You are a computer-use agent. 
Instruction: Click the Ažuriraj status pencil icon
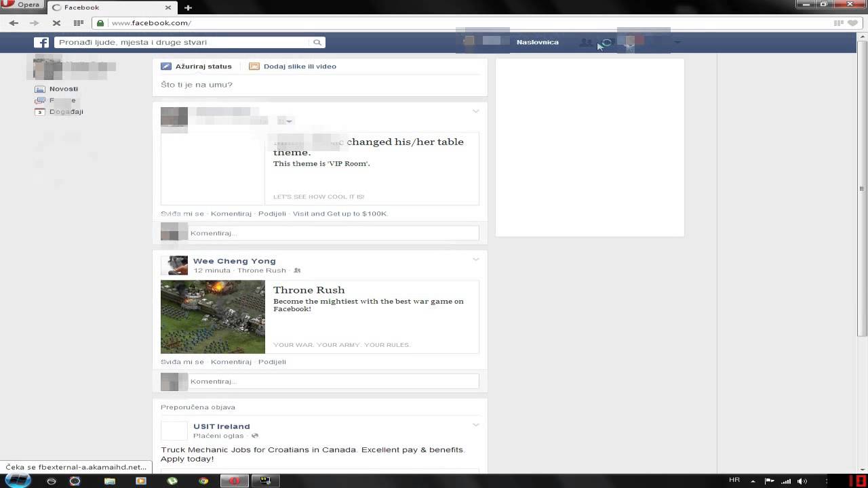tap(166, 66)
